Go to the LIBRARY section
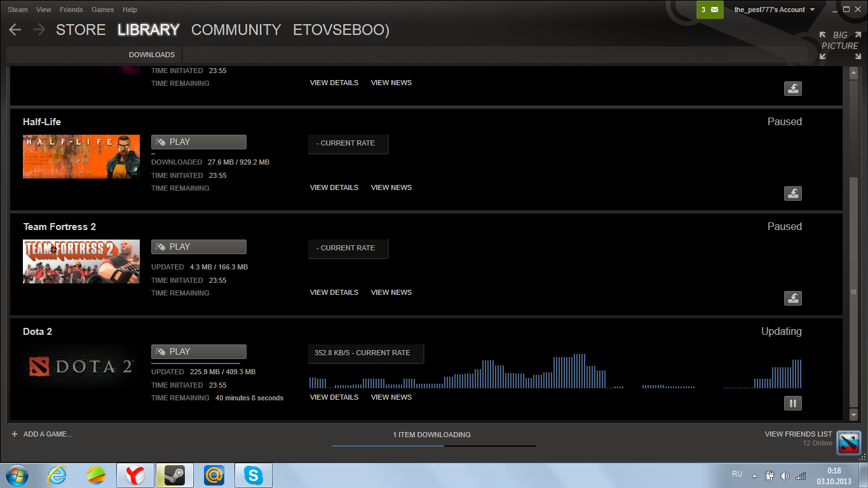Image resolution: width=868 pixels, height=488 pixels. (x=148, y=30)
